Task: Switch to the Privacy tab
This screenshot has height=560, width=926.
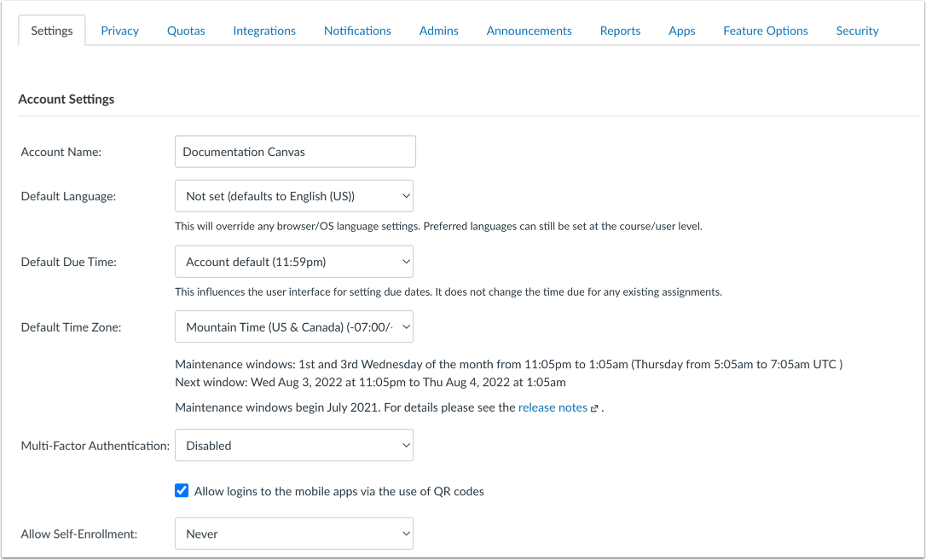Action: (x=120, y=31)
